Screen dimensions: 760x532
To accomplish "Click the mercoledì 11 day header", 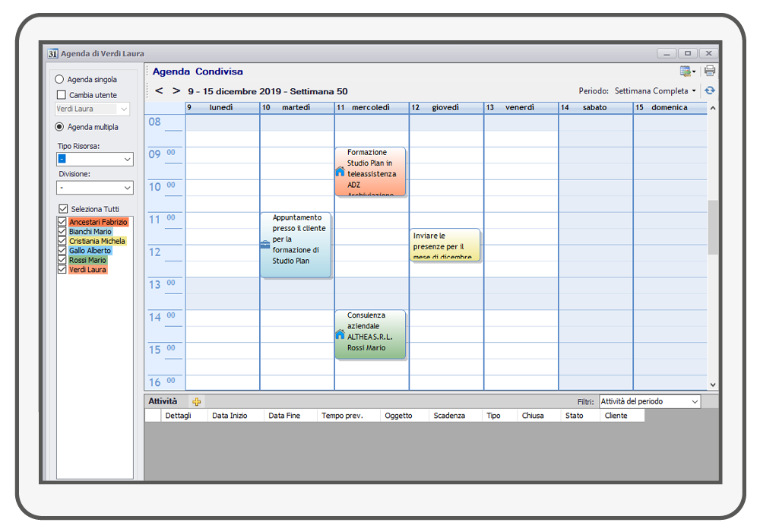I will [x=371, y=107].
